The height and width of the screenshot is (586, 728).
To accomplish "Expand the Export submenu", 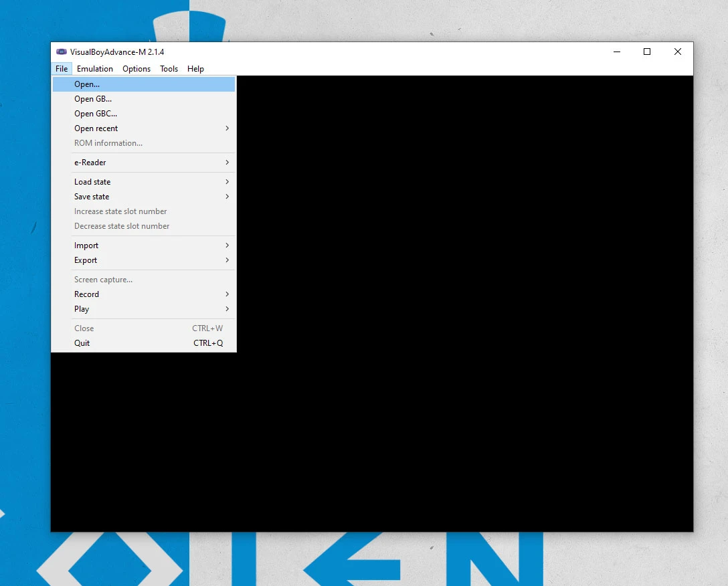I will 86,260.
